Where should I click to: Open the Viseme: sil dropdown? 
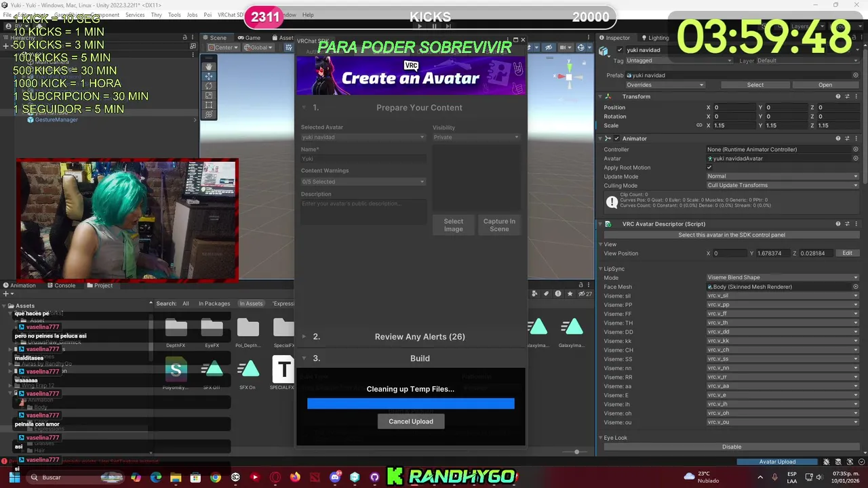tap(783, 296)
